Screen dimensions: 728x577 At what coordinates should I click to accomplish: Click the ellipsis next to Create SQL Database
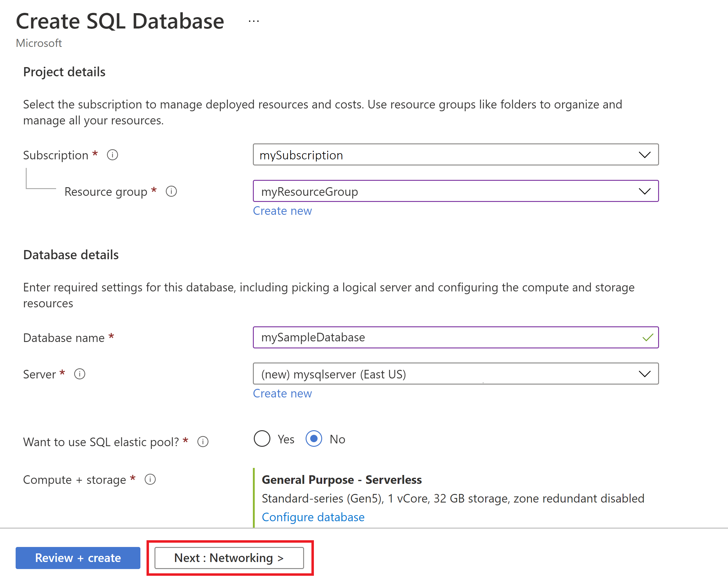coord(253,21)
